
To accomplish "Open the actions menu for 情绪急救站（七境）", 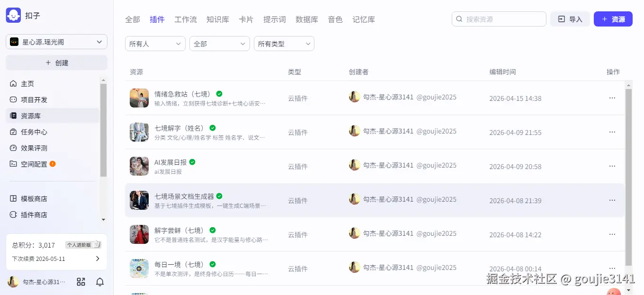I will pos(612,98).
